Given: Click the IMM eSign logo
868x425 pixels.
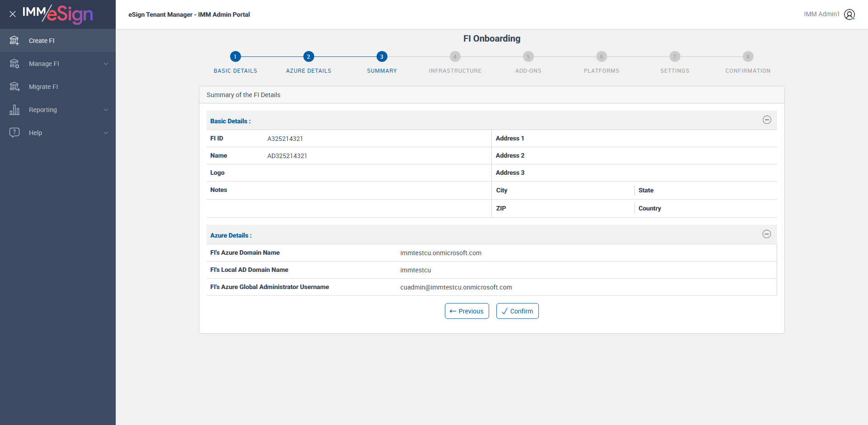Looking at the screenshot, I should pyautogui.click(x=58, y=14).
